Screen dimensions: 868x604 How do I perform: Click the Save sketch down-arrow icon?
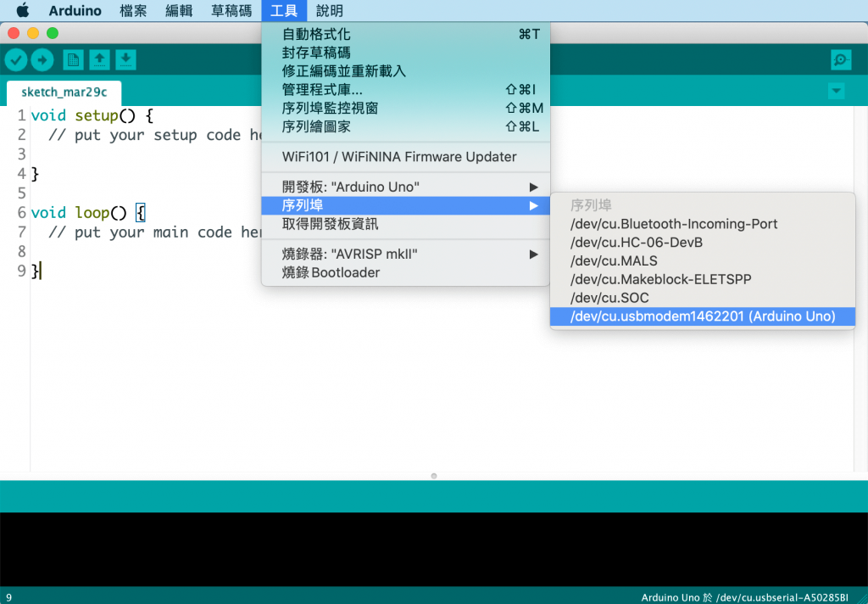[125, 60]
